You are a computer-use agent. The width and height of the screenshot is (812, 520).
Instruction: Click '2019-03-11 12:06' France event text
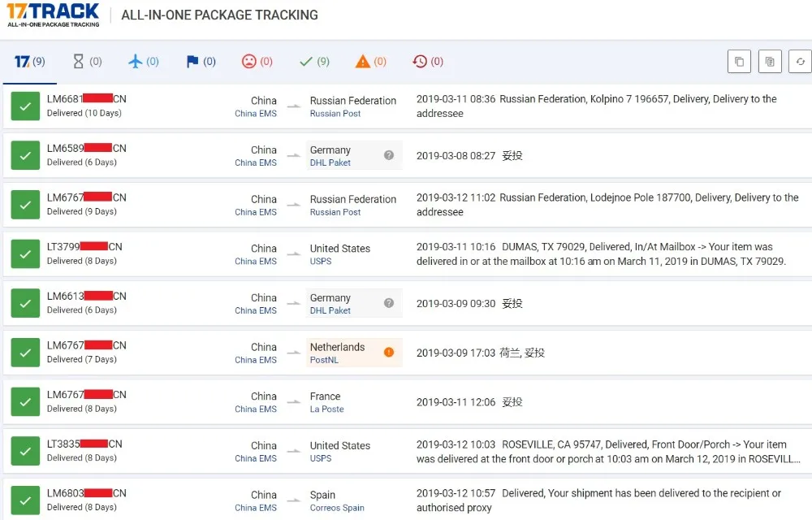[x=469, y=402]
